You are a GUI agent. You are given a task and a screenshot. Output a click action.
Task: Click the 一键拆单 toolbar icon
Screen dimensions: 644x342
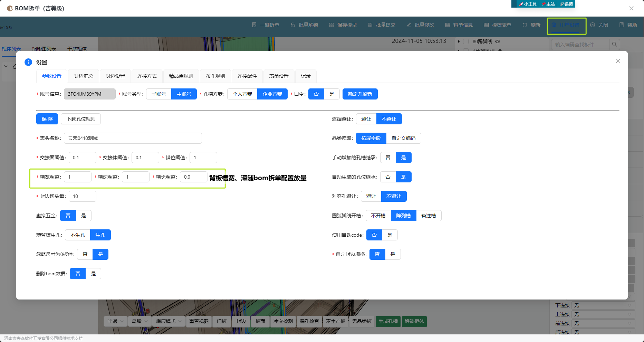[x=254, y=25]
